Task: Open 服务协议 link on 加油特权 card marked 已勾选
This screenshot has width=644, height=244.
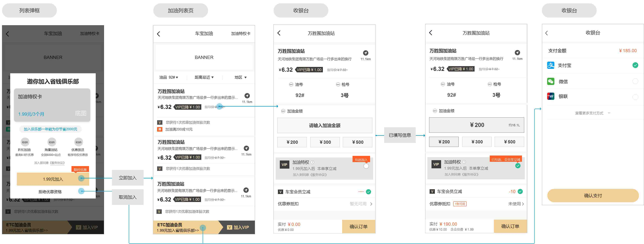Action: (x=470, y=174)
